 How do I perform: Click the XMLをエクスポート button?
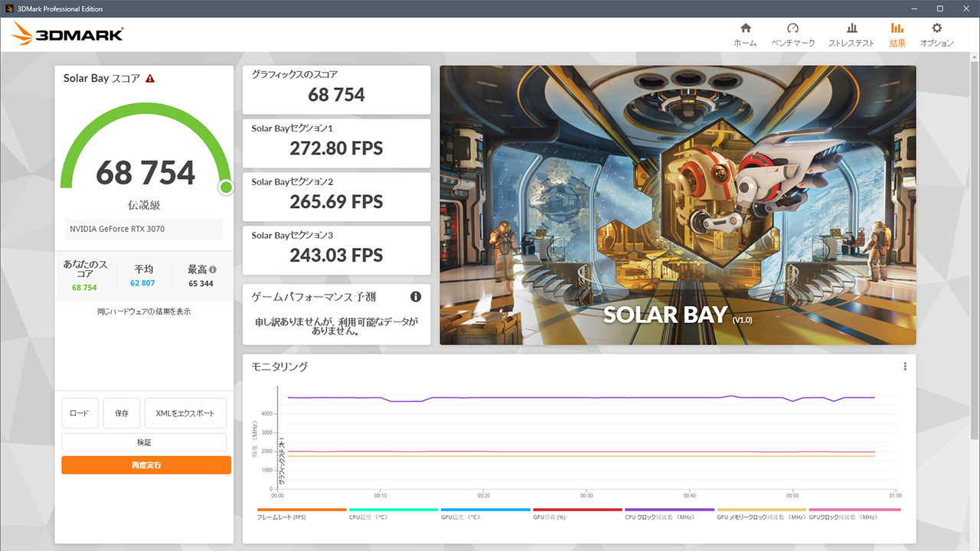click(x=185, y=413)
